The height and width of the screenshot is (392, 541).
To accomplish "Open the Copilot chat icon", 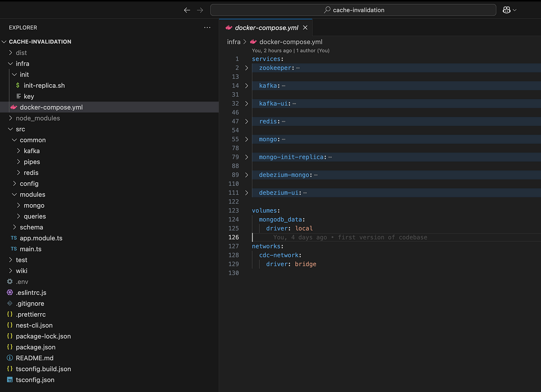I will (507, 10).
